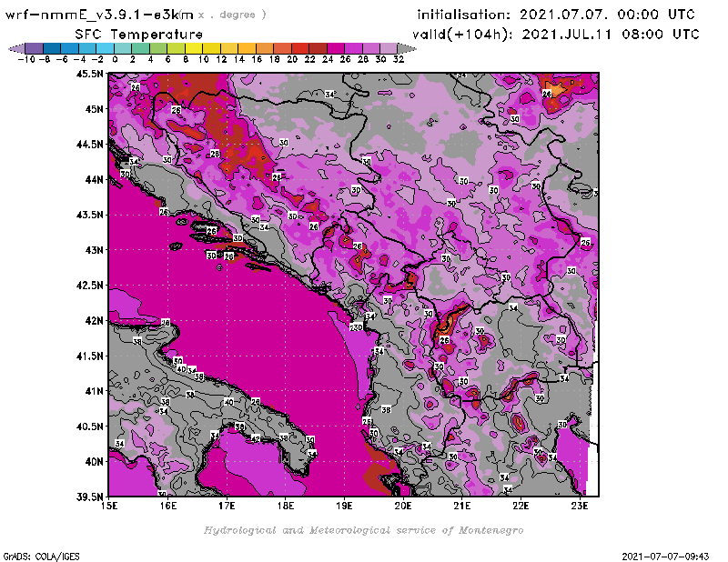This screenshot has height=562, width=728.
Task: Select the color bar segment between 28 and 30
Action: pyautogui.click(x=371, y=48)
